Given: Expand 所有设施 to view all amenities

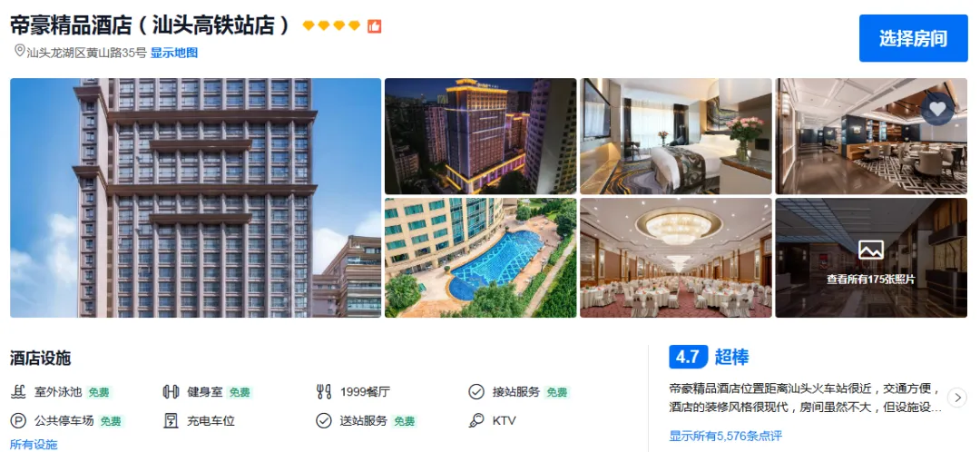Looking at the screenshot, I should point(34,445).
